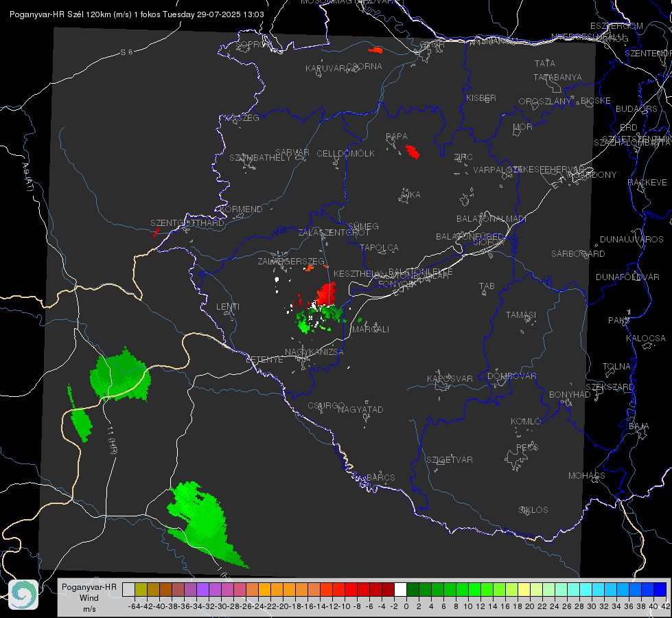Click the KOMLO city label
The image size is (672, 618).
click(x=525, y=422)
